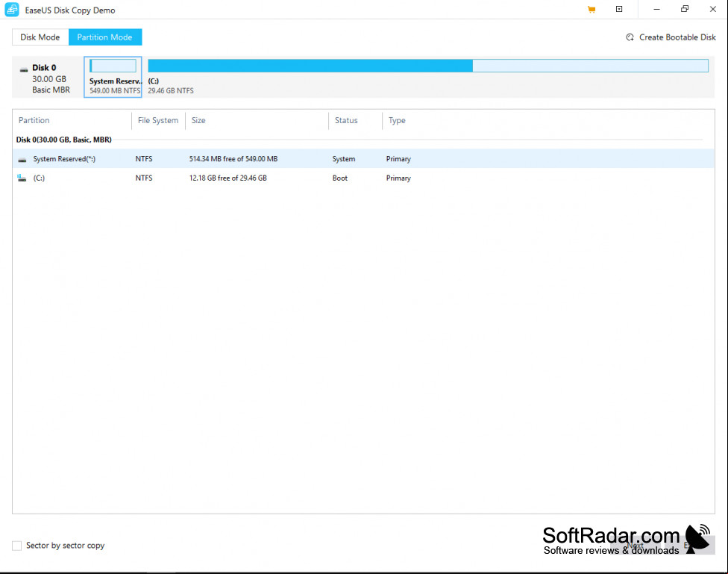Viewport: 728px width, 574px height.
Task: Click '12.18 GB free of 29.46 GB' cell
Action: [x=228, y=178]
